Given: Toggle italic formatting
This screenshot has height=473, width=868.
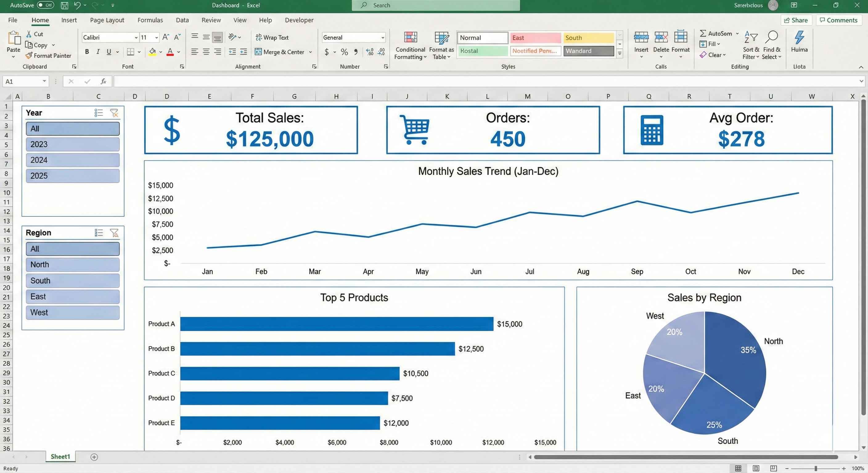Looking at the screenshot, I should tap(98, 51).
